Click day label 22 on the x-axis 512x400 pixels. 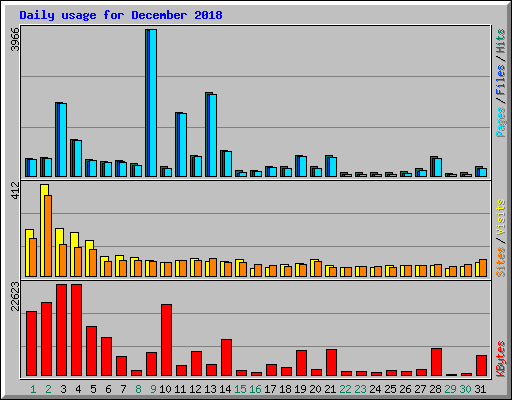point(345,389)
